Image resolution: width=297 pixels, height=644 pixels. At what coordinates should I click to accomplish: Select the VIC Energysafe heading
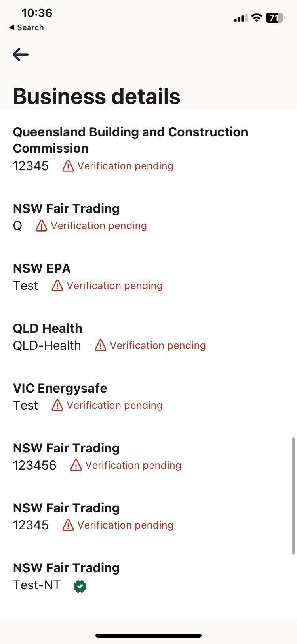[x=60, y=388]
